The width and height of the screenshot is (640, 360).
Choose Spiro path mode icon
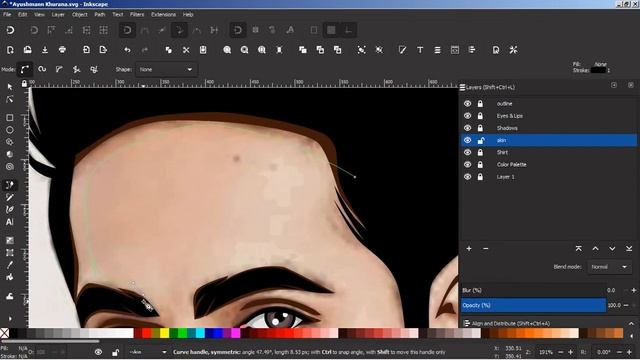pos(42,69)
